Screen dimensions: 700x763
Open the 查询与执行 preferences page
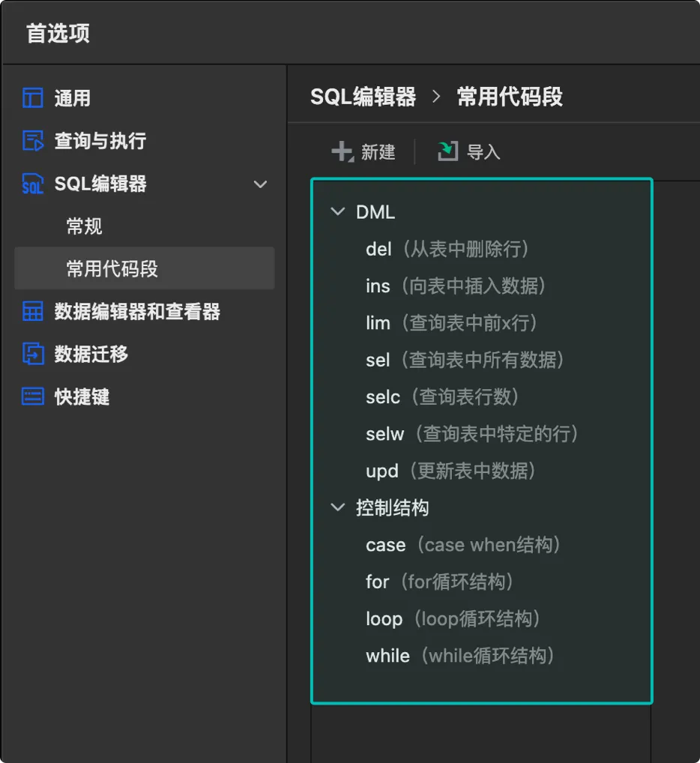100,141
